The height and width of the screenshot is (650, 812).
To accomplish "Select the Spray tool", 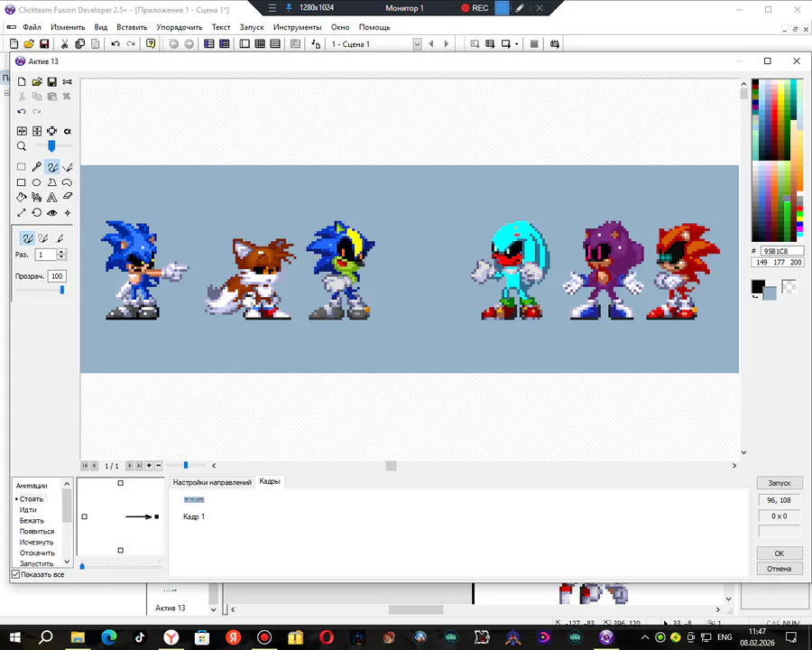I will click(37, 198).
